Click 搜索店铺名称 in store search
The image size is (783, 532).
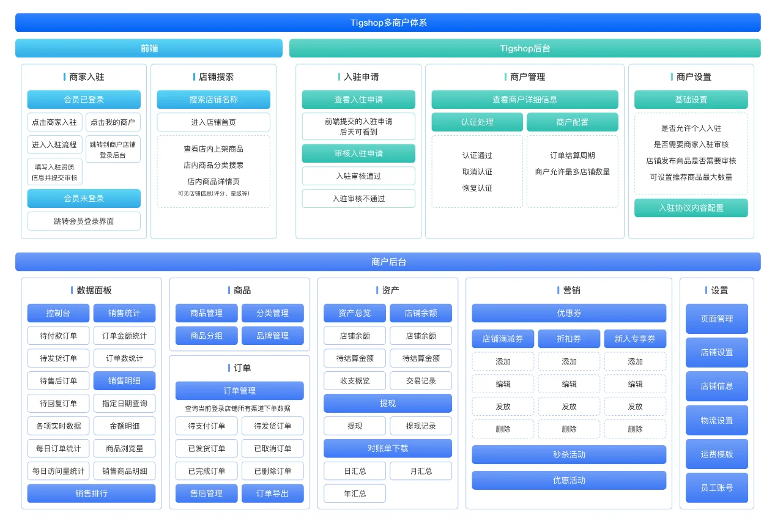point(213,99)
